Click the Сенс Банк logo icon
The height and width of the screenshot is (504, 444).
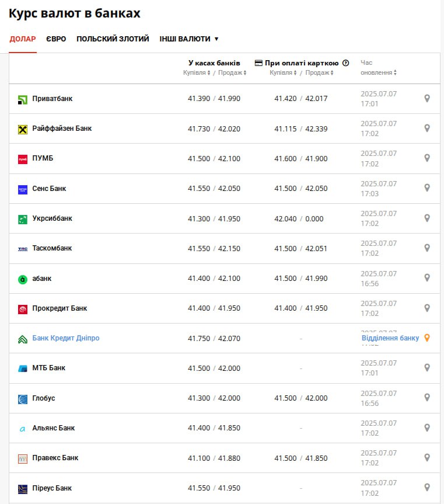click(x=23, y=190)
